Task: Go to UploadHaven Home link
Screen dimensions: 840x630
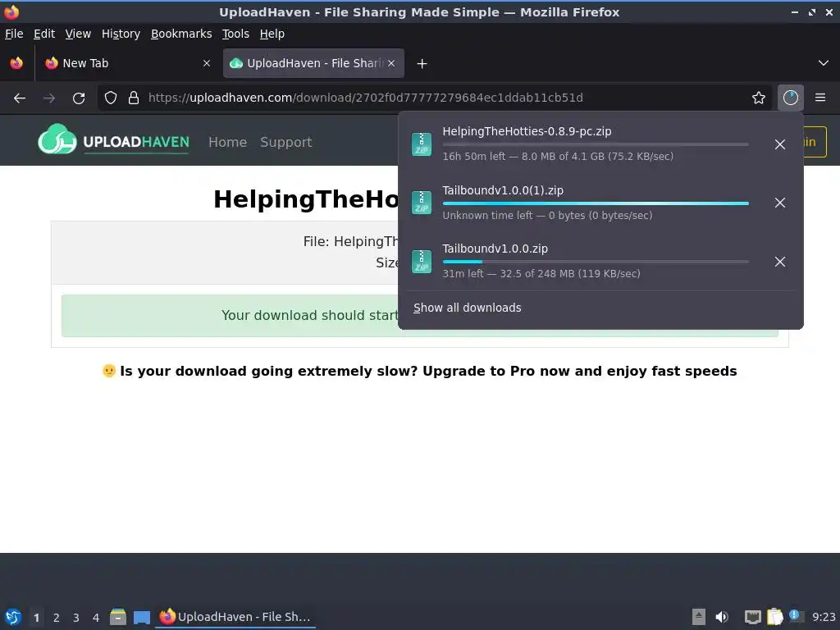Action: click(228, 142)
